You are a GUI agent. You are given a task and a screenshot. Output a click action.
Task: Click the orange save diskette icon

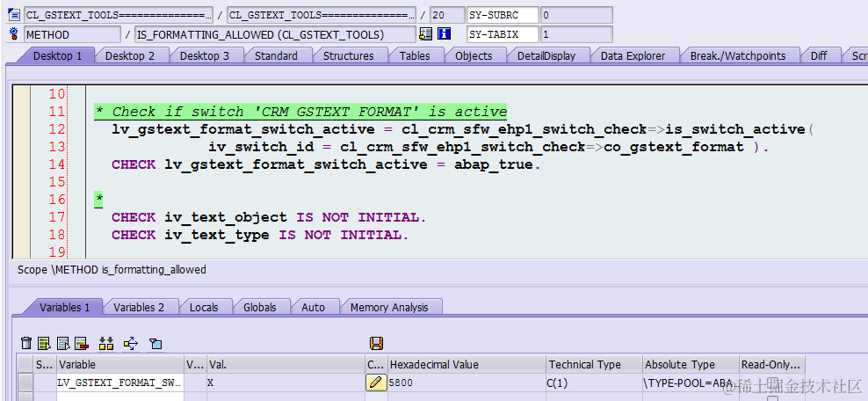click(376, 343)
